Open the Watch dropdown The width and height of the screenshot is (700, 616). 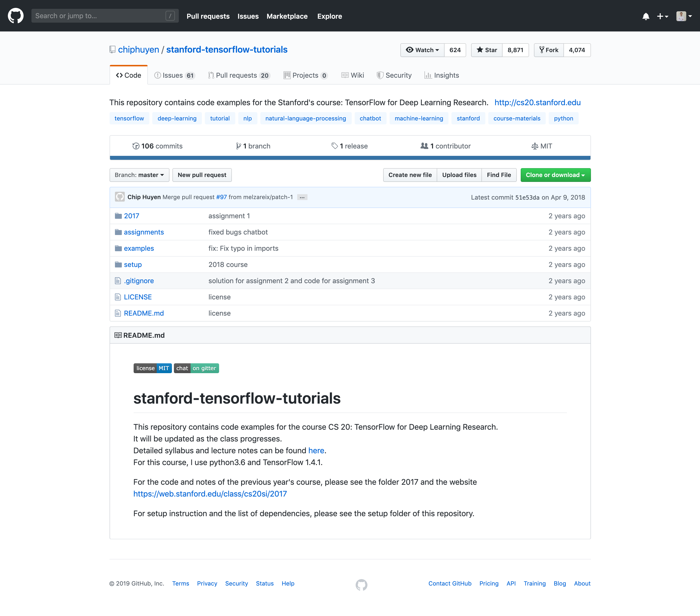pyautogui.click(x=422, y=50)
